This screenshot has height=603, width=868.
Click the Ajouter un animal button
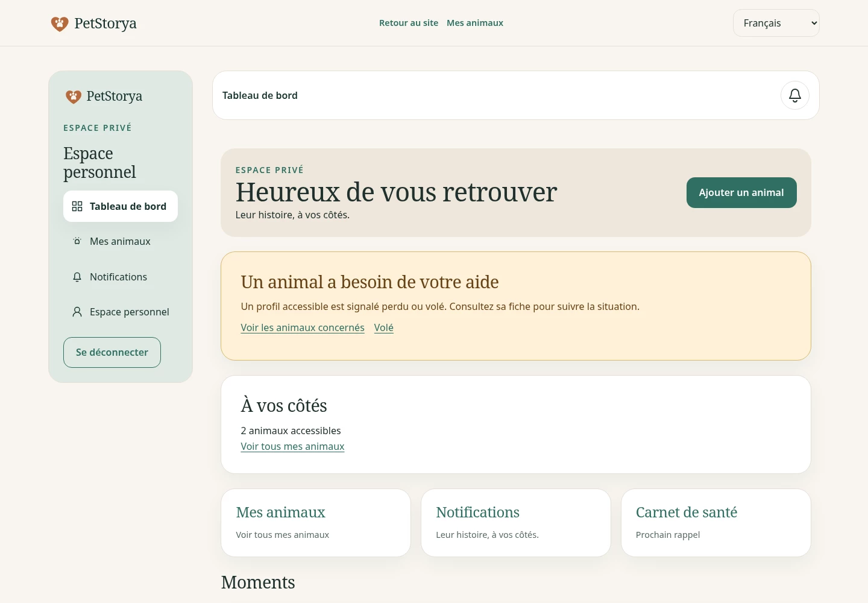point(741,192)
